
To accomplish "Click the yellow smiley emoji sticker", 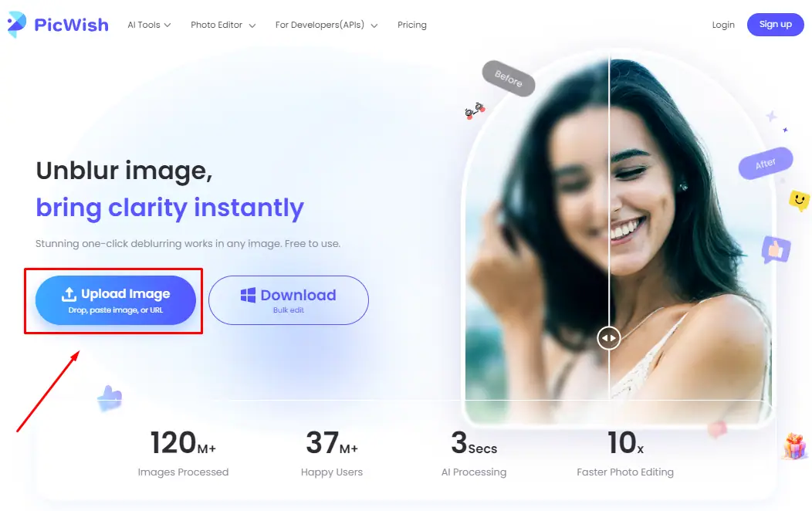I will [799, 201].
